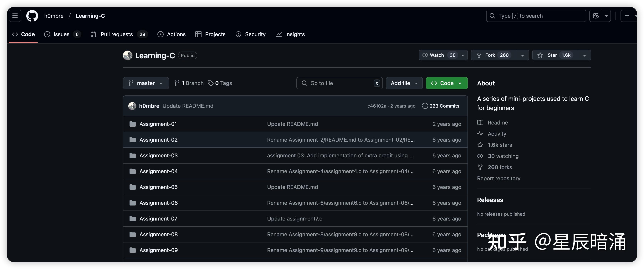The image size is (644, 269).
Task: Click Report repository
Action: 498,178
